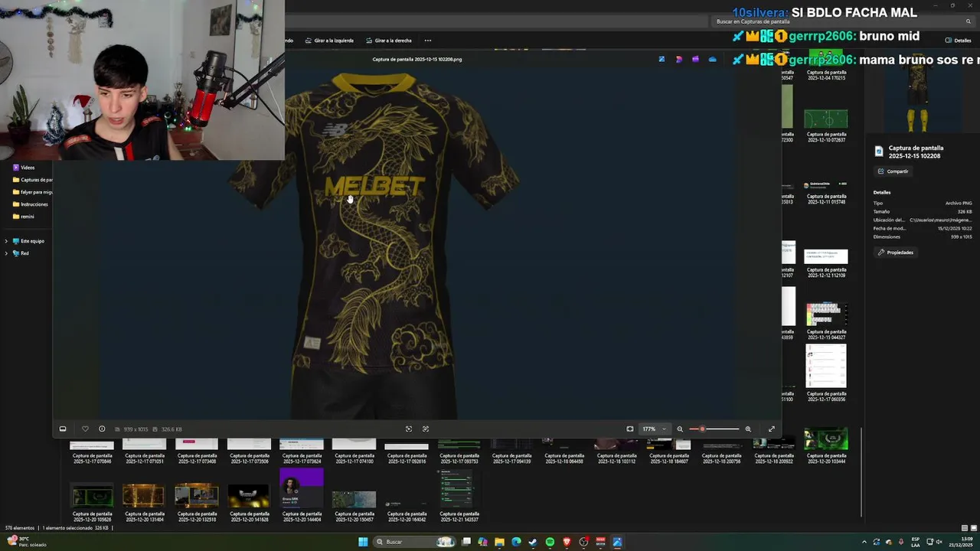Click the OneDrive cloud icon in viewer title bar
The image size is (980, 551).
click(712, 59)
